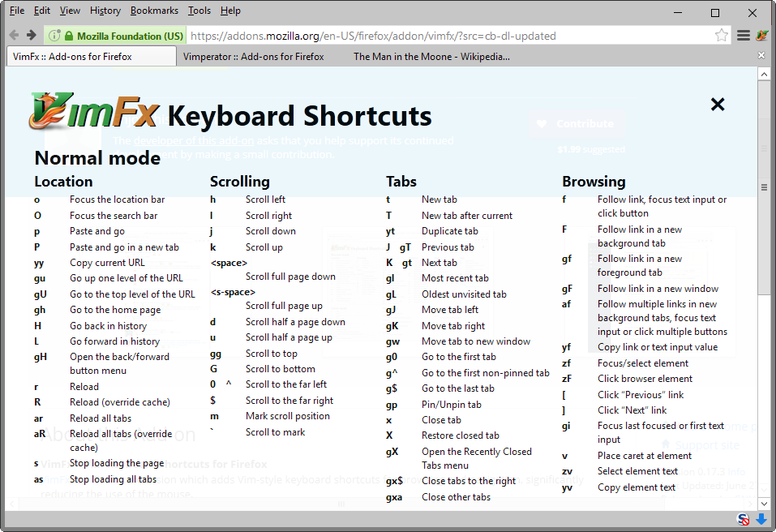Image resolution: width=776 pixels, height=532 pixels.
Task: Click 'New tab after current' text
Action: tap(467, 216)
